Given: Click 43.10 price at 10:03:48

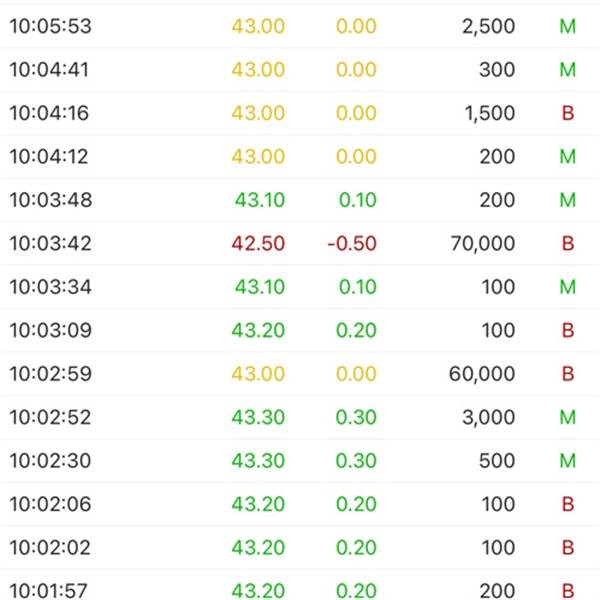Looking at the screenshot, I should coord(260,200).
